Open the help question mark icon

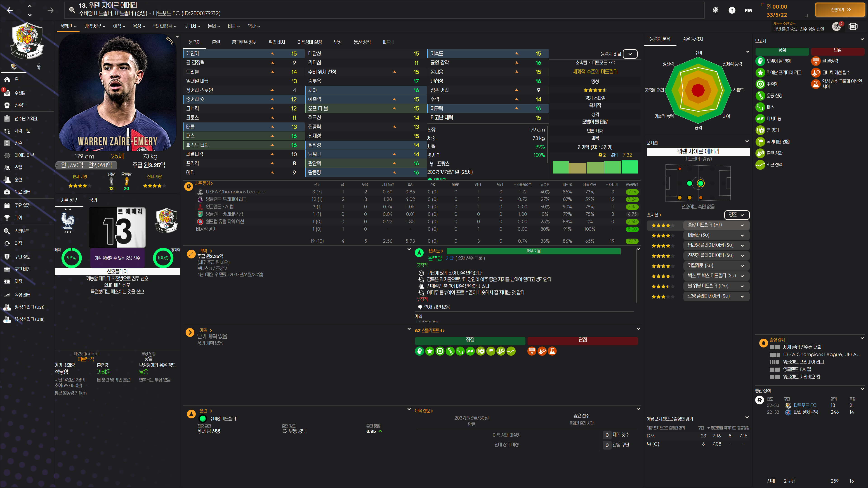pos(732,10)
